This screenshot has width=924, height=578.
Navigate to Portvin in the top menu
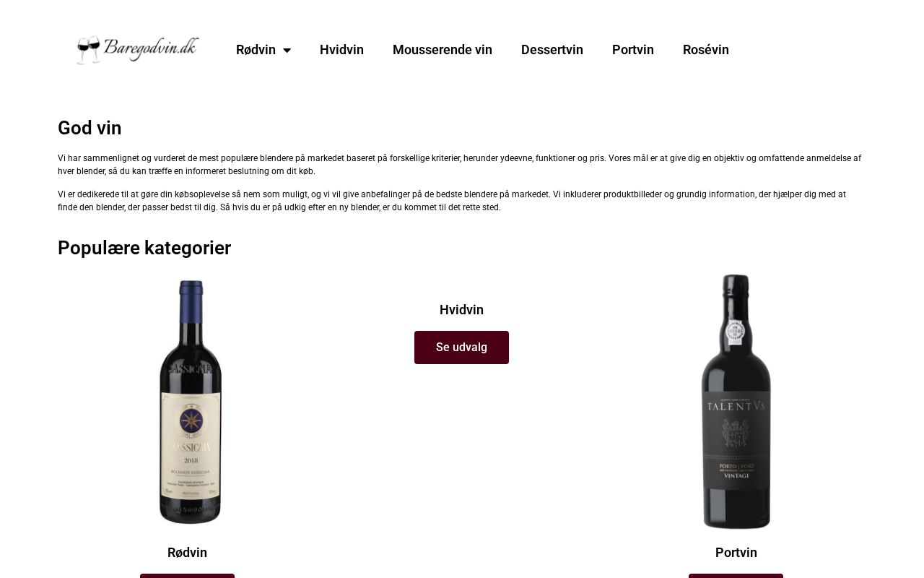633,50
